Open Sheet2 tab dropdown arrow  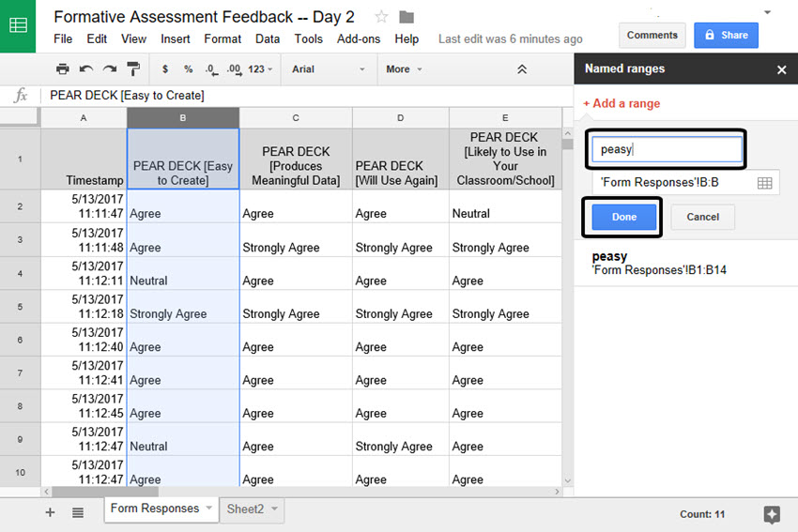[x=274, y=509]
